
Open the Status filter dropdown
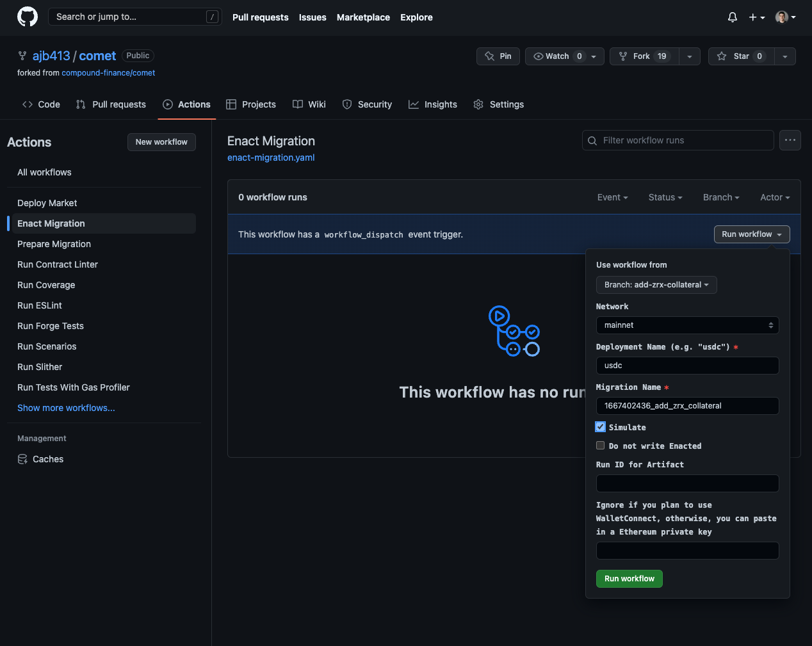(x=665, y=197)
